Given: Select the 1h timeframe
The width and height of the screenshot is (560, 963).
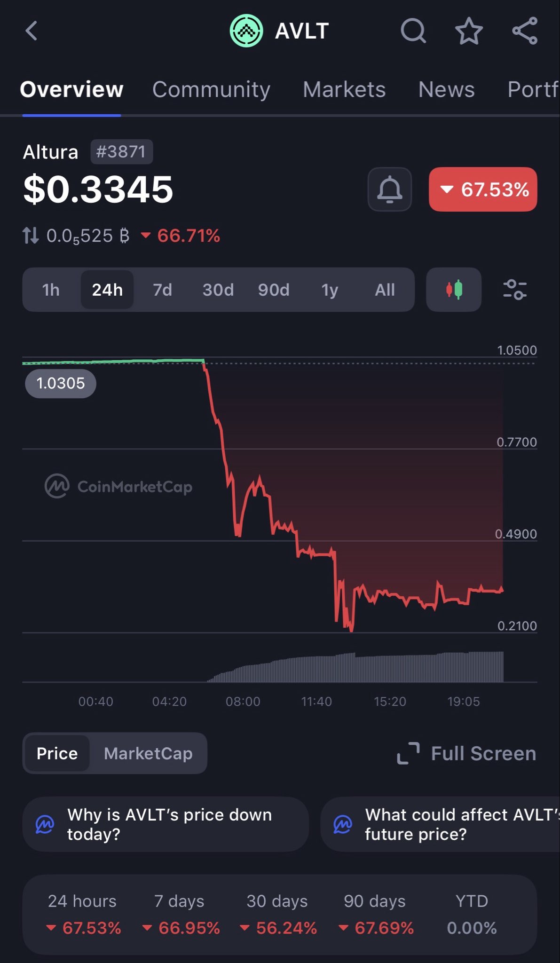Looking at the screenshot, I should pos(51,290).
